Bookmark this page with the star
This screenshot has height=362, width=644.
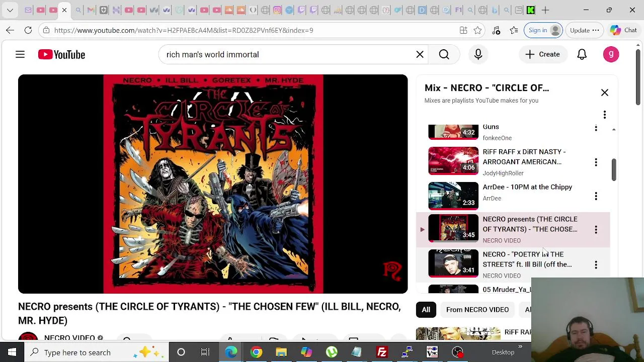click(x=477, y=30)
